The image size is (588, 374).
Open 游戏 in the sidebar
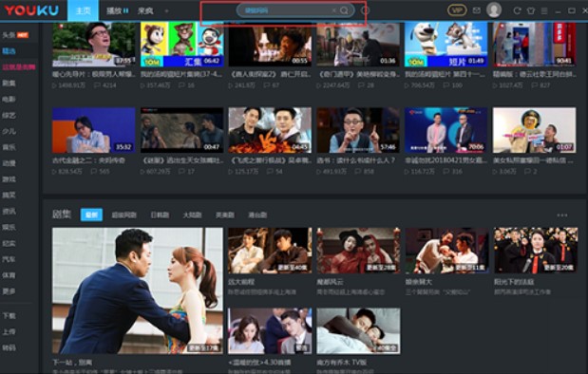pos(9,179)
